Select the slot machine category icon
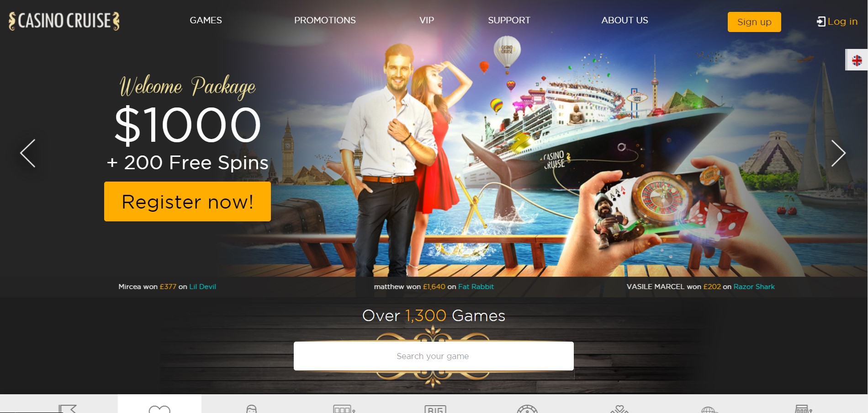The image size is (868, 413). pos(344,408)
